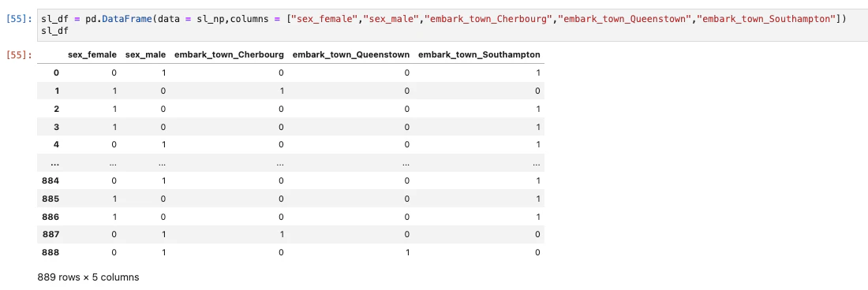Click the embark_town_Queenstown column header
Image resolution: width=868 pixels, height=290 pixels.
(351, 54)
